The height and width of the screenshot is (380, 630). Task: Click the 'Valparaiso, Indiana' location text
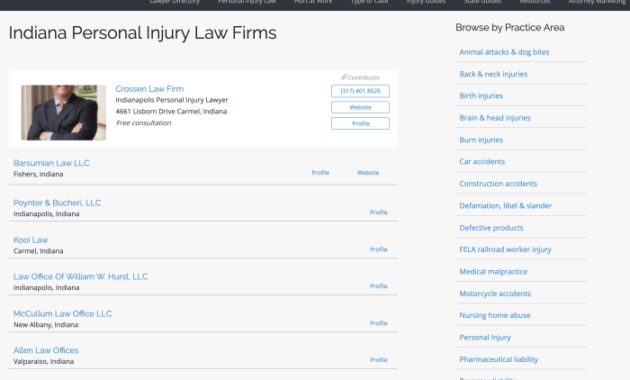coord(43,362)
